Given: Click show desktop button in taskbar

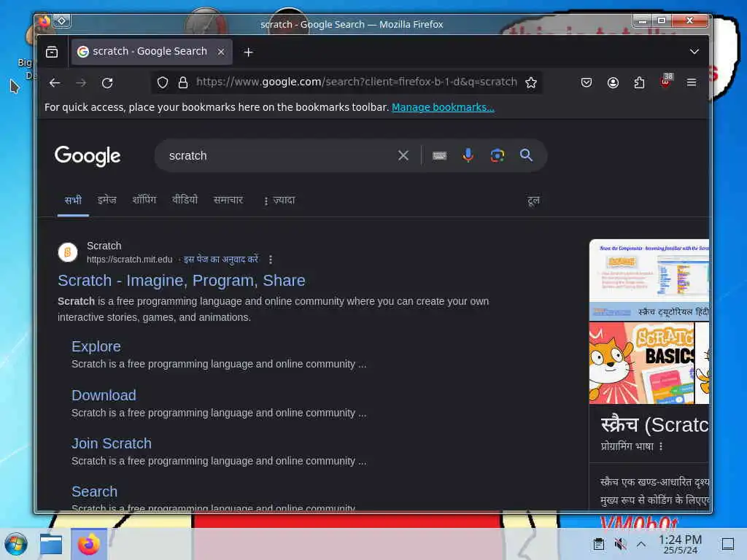Looking at the screenshot, I should 727,544.
